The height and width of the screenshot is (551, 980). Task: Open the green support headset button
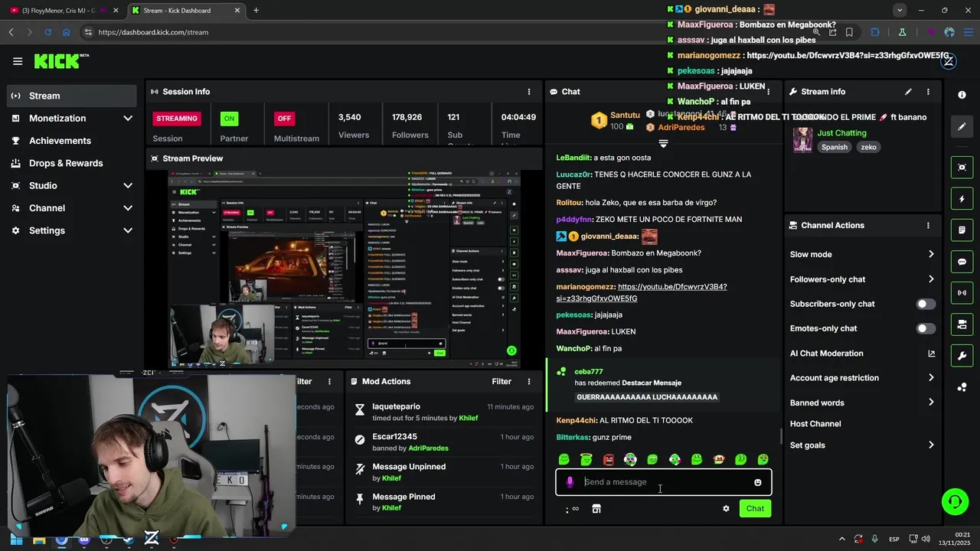coord(955,502)
